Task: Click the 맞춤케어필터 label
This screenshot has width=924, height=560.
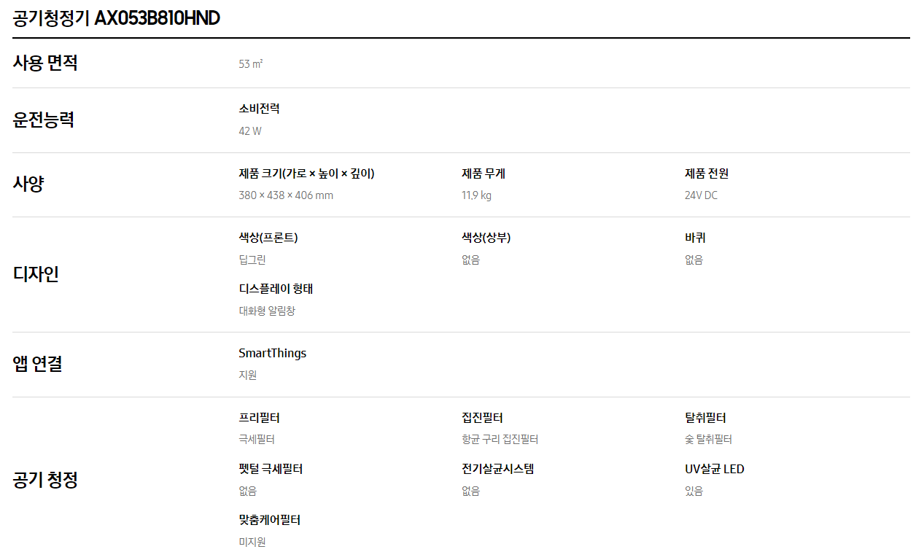Action: point(270,520)
